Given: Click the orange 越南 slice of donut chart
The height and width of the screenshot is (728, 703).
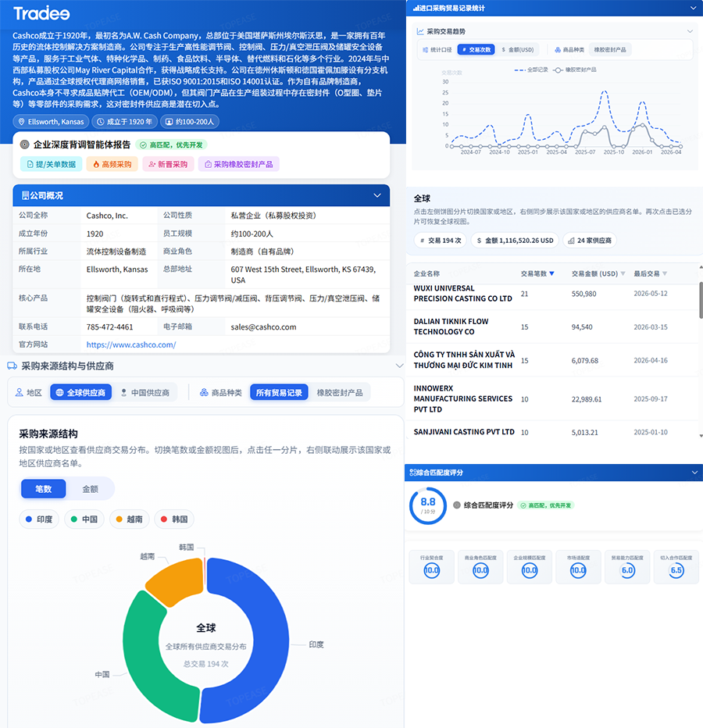Looking at the screenshot, I should click(179, 581).
